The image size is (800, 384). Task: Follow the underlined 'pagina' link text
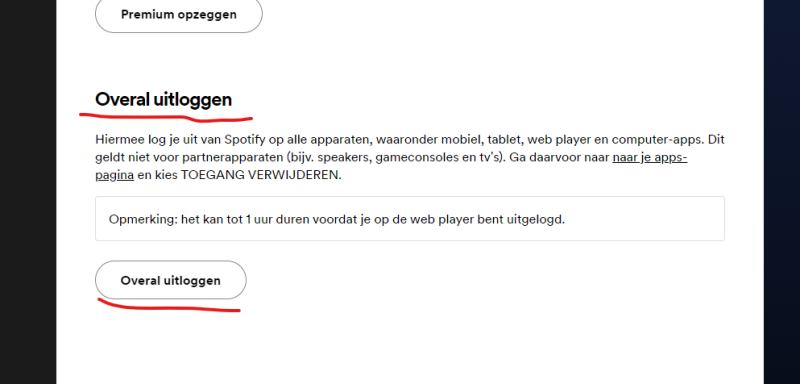point(114,175)
